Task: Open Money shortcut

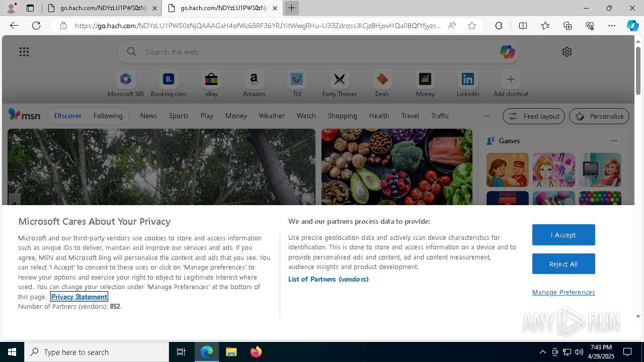Action: (x=425, y=83)
